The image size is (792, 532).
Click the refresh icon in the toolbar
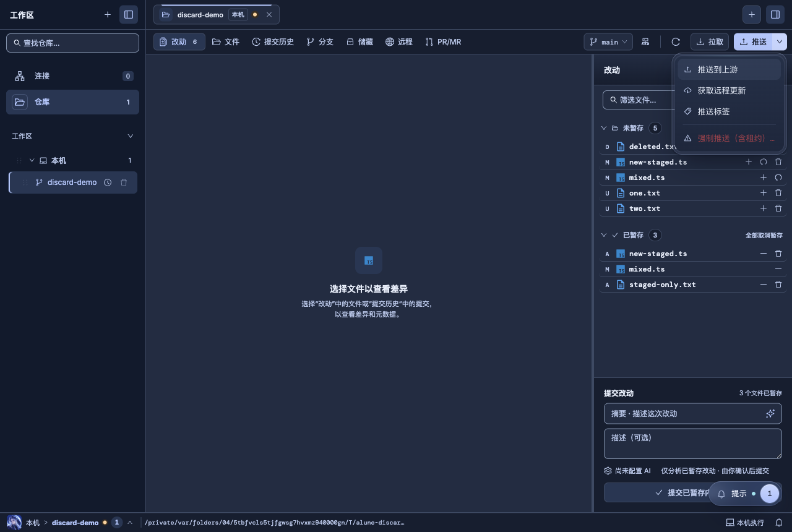pyautogui.click(x=676, y=41)
